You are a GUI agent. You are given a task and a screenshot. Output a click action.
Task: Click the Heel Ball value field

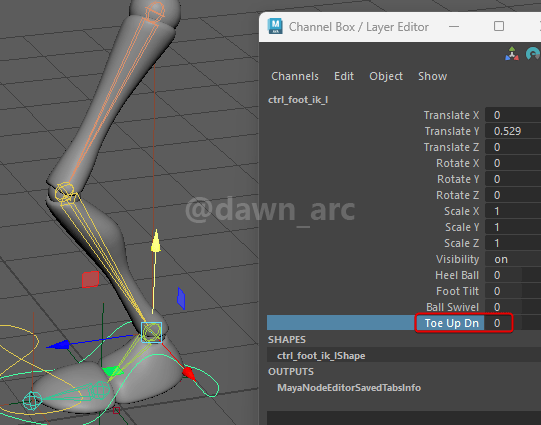coord(513,275)
